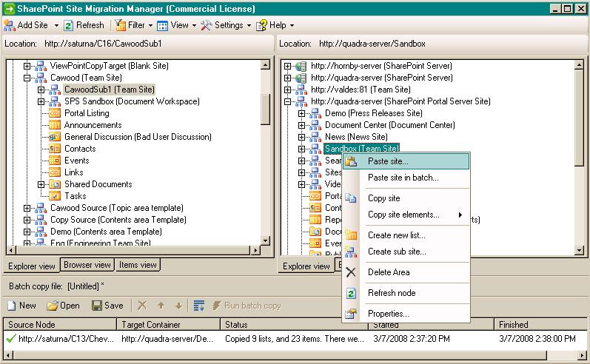Click the green checkmark on the batch row
The image size is (590, 364).
click(x=11, y=339)
